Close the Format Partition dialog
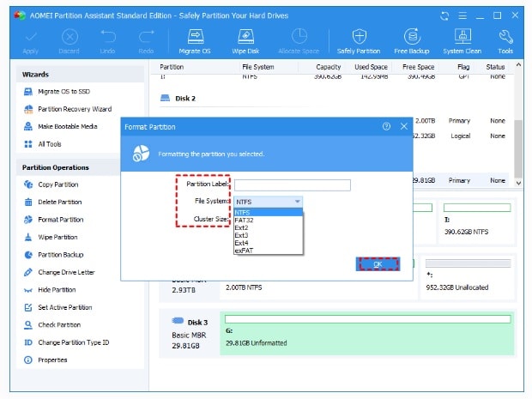The width and height of the screenshot is (532, 399). (x=404, y=126)
